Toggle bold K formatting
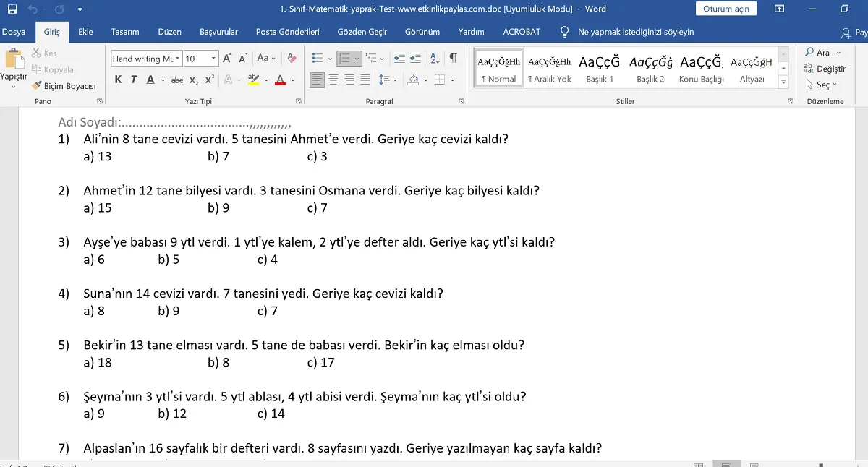 [x=118, y=80]
